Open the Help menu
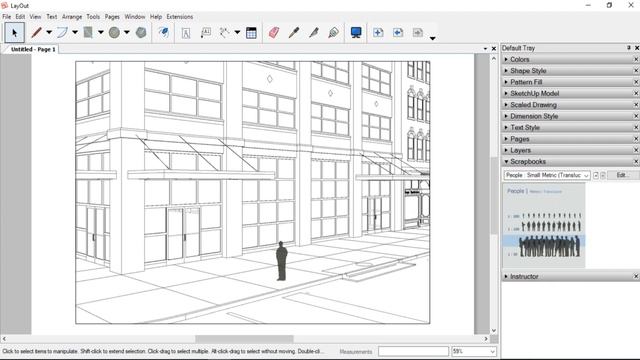The height and width of the screenshot is (360, 640). click(x=156, y=17)
